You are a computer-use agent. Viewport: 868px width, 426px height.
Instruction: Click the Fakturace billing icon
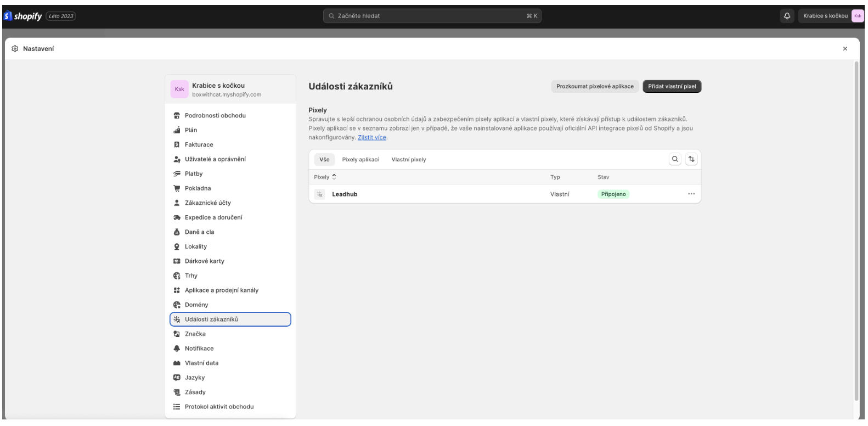point(177,144)
